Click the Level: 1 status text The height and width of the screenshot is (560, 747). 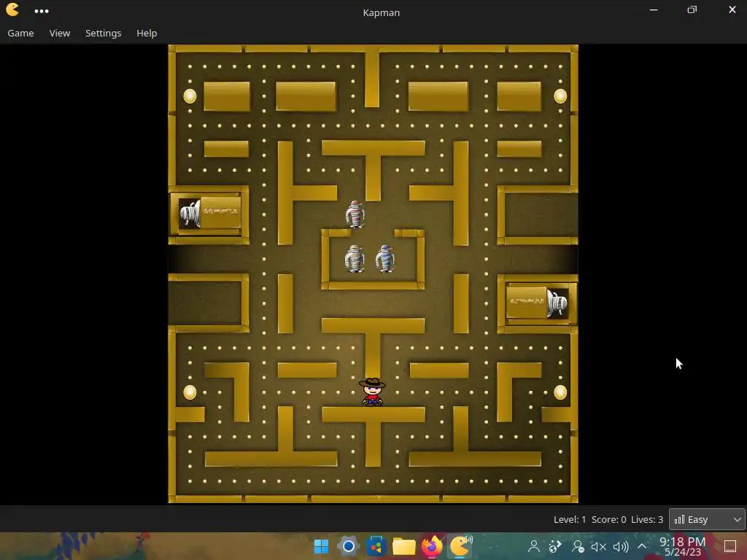569,519
